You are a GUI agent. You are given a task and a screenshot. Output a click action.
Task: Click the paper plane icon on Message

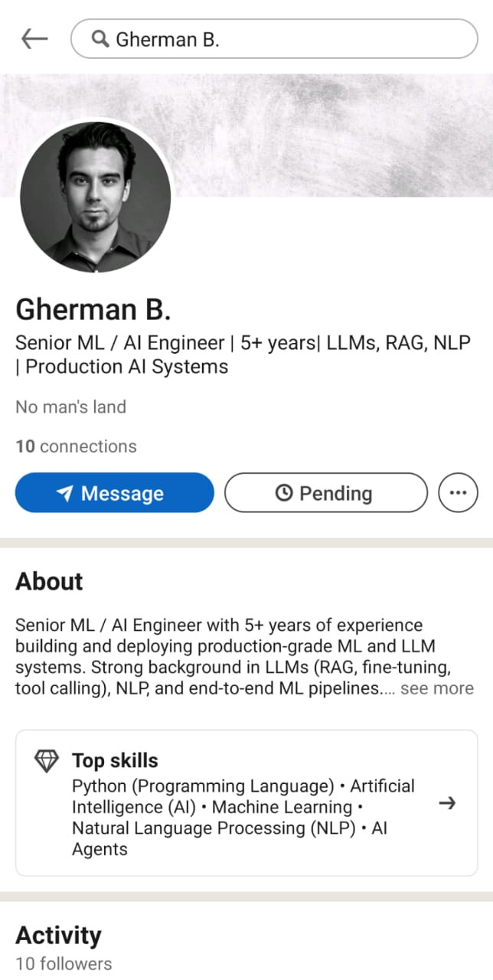click(65, 494)
